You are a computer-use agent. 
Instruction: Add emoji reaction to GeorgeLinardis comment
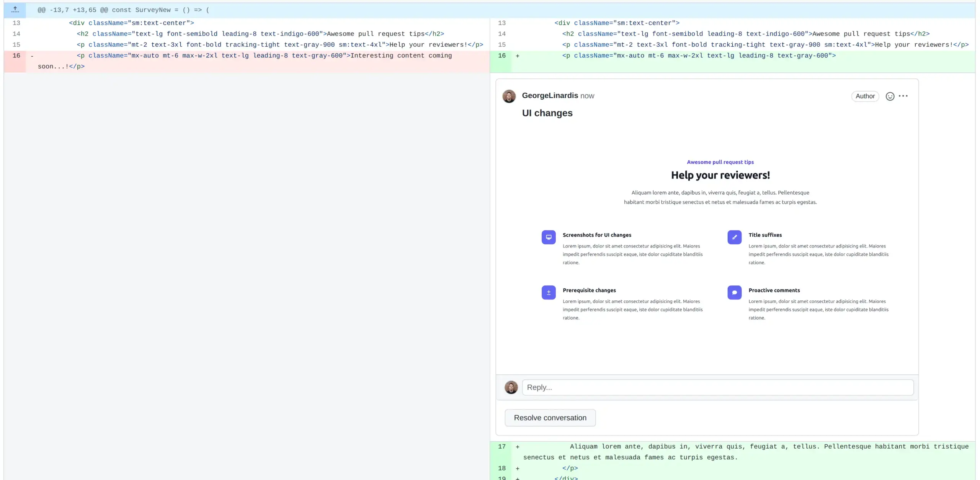890,96
